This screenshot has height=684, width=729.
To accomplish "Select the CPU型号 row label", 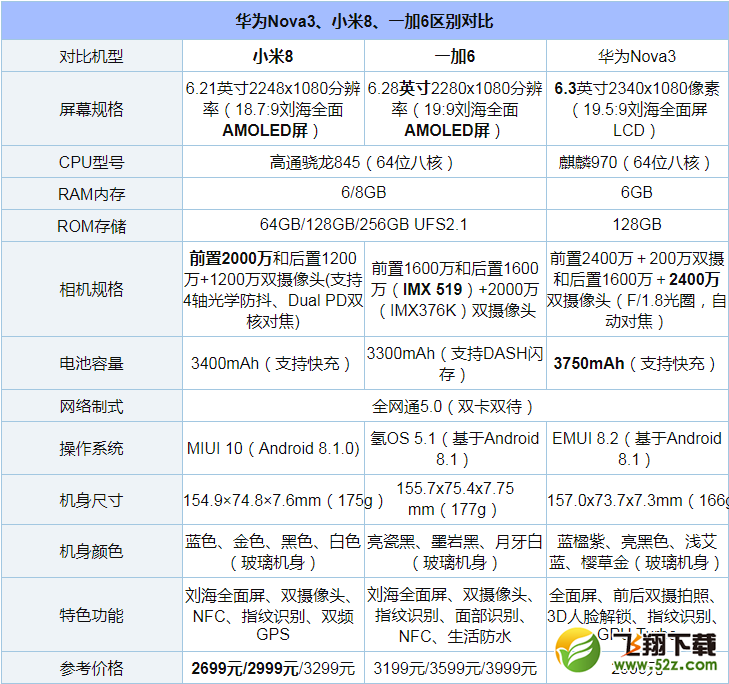I will coord(92,162).
